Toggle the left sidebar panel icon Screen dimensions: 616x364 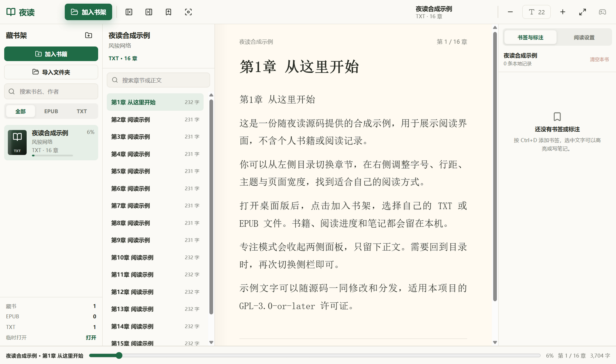[x=129, y=12]
